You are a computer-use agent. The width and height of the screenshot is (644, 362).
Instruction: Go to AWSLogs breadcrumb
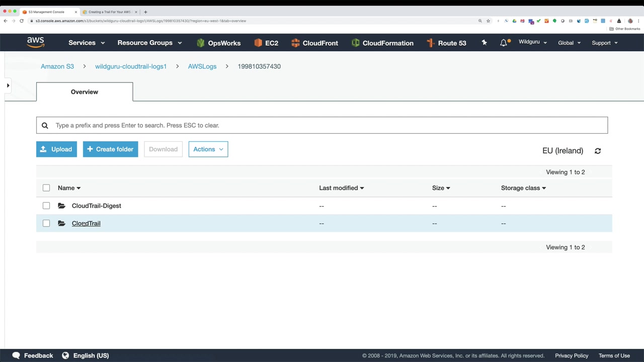tap(202, 66)
